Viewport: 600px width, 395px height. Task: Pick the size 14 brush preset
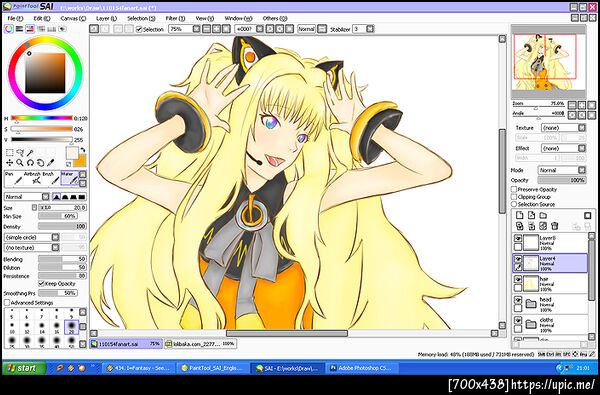pos(41,326)
